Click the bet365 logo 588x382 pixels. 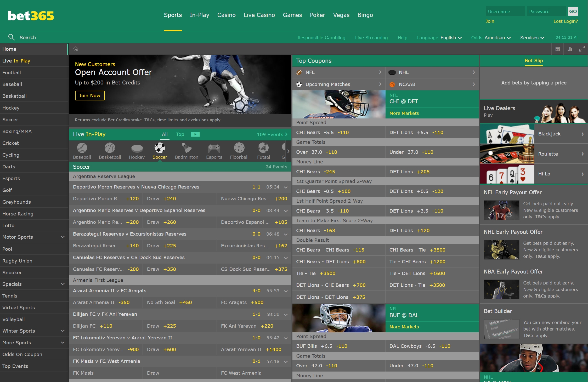pos(31,16)
